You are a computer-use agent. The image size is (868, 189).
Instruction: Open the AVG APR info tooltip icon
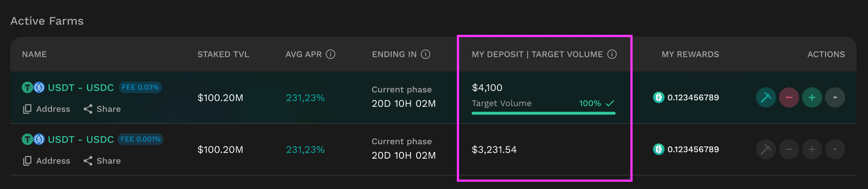pos(331,54)
